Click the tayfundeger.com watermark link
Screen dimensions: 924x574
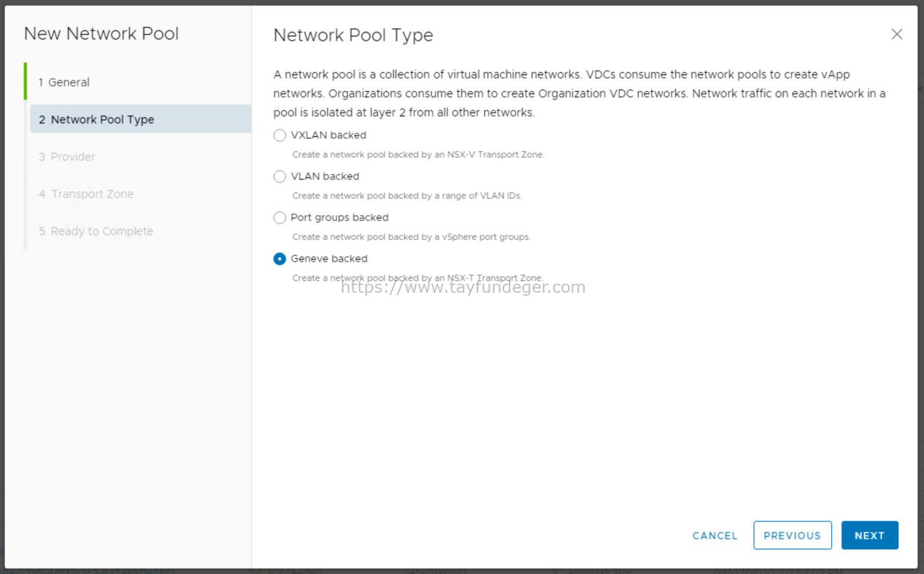click(461, 287)
